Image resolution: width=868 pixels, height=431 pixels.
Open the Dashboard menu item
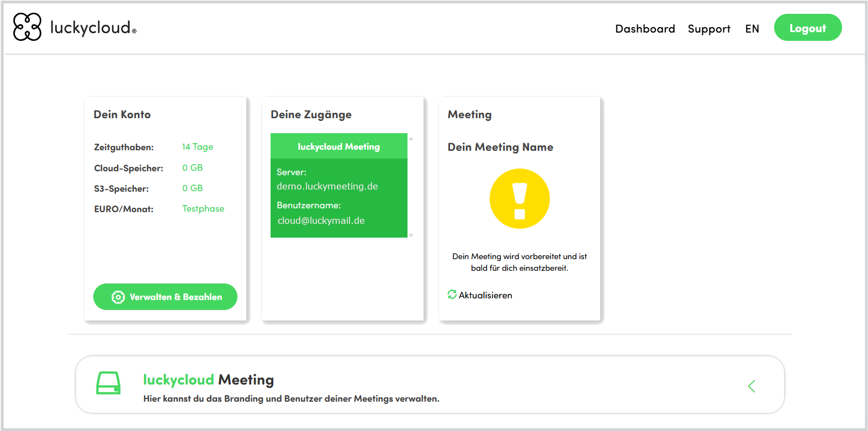[x=645, y=29]
